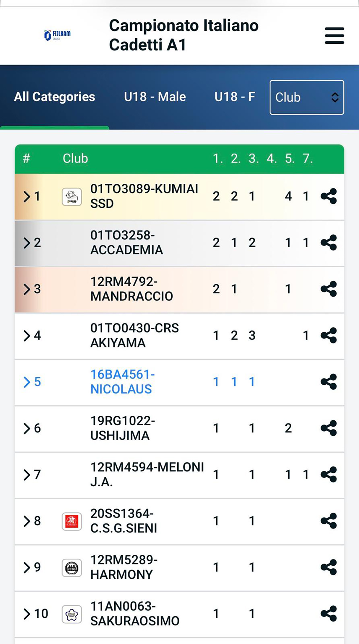Viewport: 359px width, 644px height.
Task: Share CRS AKIYAMA club result
Action: point(328,335)
